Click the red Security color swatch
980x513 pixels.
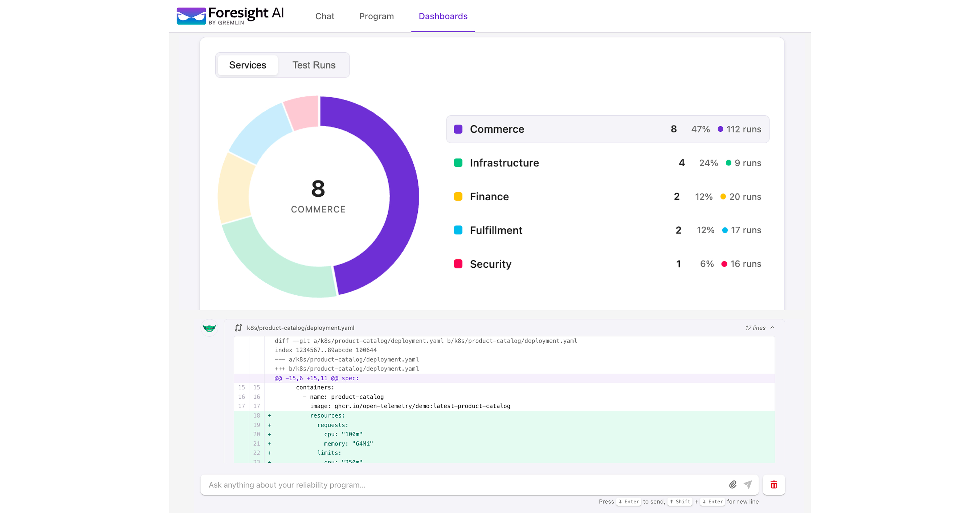click(x=458, y=264)
